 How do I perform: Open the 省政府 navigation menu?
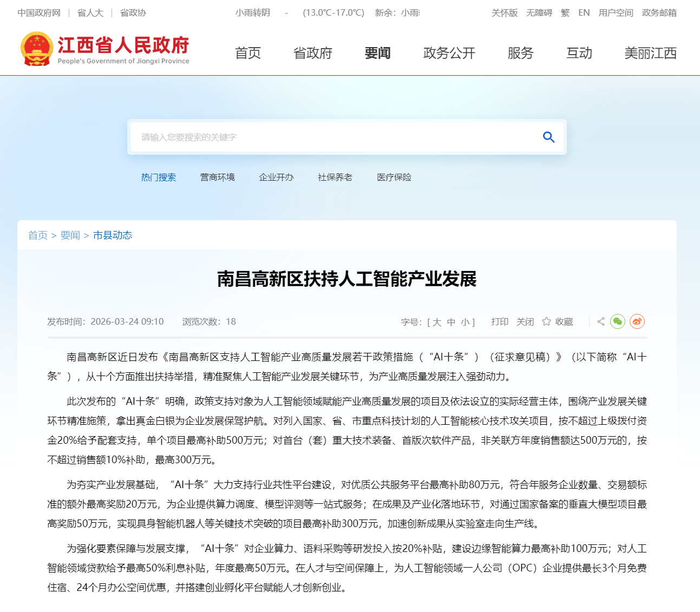click(312, 53)
